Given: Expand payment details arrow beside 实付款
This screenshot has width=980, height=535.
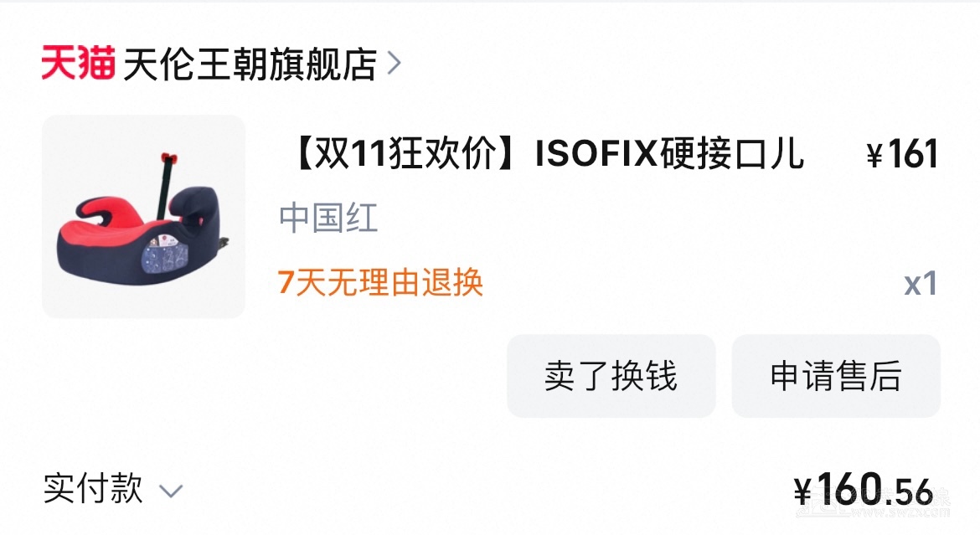Looking at the screenshot, I should tap(171, 491).
